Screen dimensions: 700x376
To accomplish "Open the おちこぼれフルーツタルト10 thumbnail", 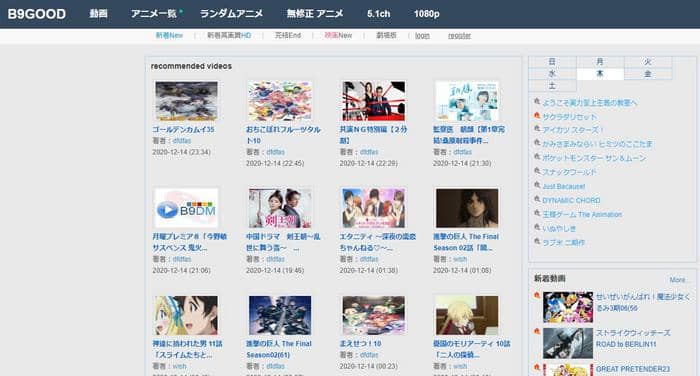I will pyautogui.click(x=280, y=101).
